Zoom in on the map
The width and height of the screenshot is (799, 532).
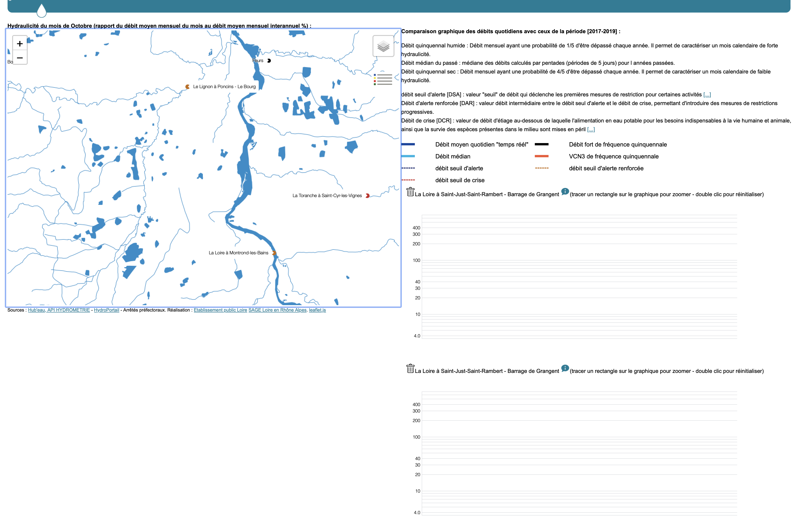pyautogui.click(x=20, y=43)
